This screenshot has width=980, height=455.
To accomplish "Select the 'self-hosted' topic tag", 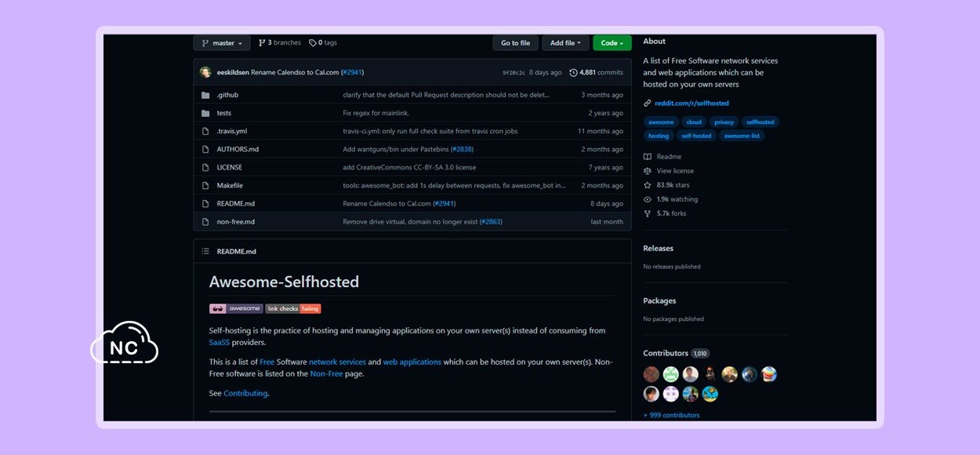I will click(696, 136).
